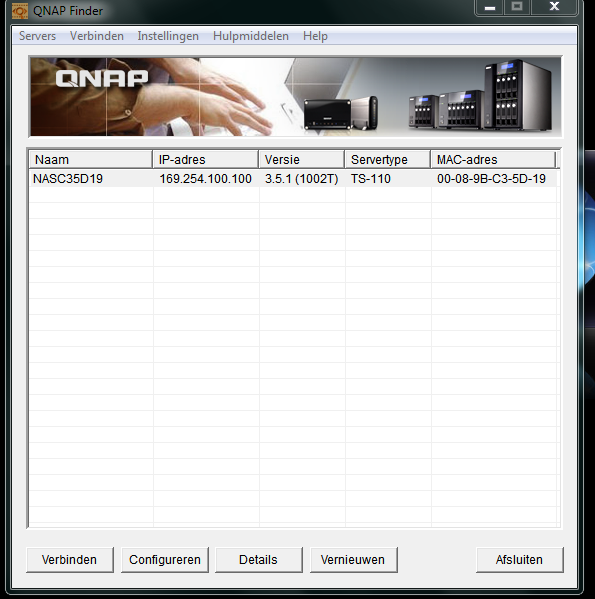
Task: Open the Help menu
Action: (315, 36)
